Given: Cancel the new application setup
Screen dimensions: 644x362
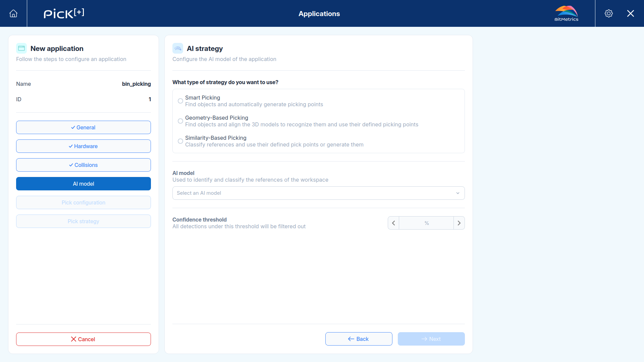Looking at the screenshot, I should 84,339.
